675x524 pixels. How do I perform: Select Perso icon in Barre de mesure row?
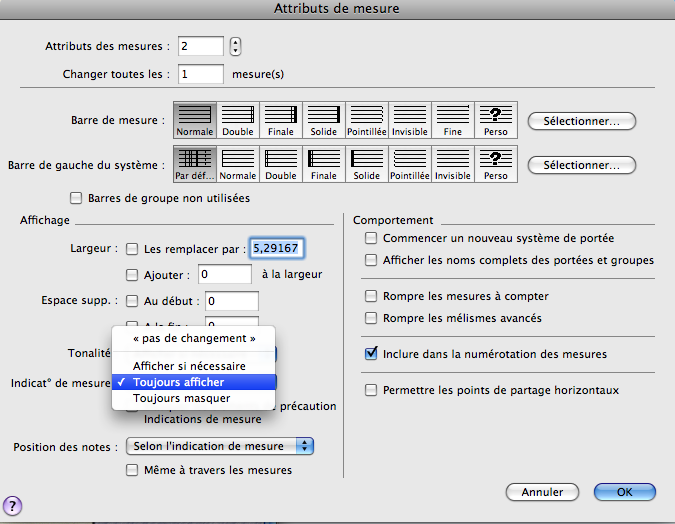pyautogui.click(x=496, y=120)
